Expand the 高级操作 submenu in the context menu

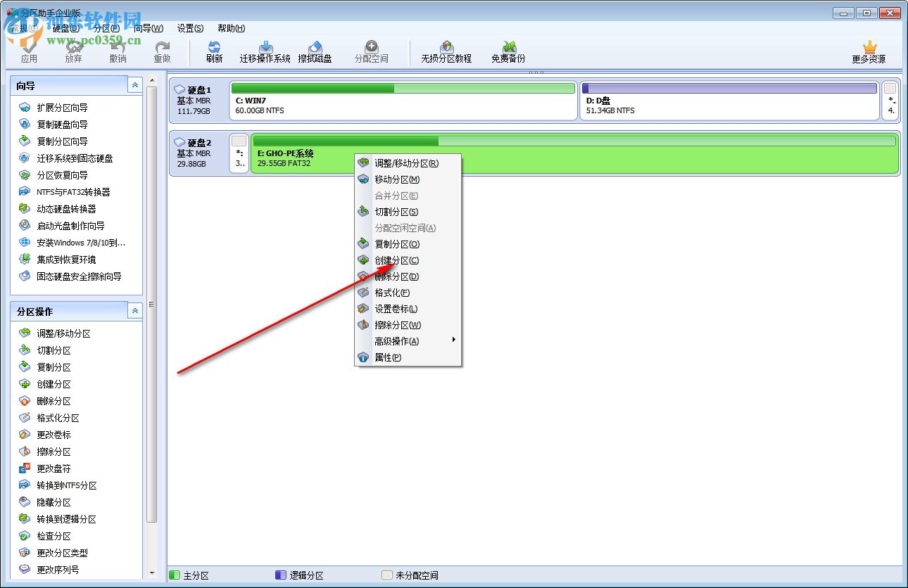click(408, 341)
